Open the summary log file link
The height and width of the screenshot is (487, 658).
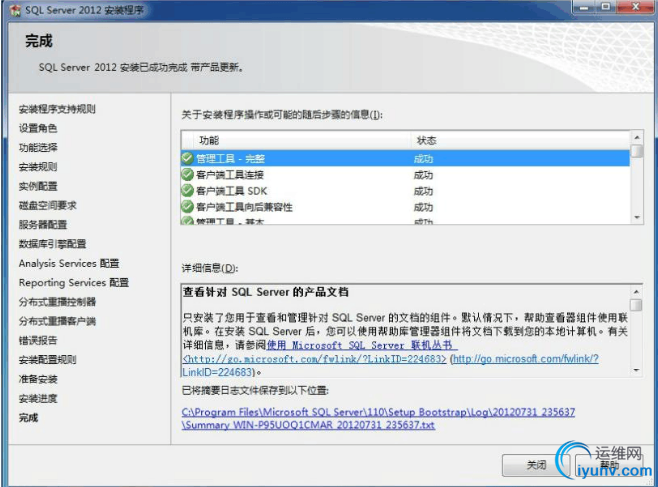378,418
